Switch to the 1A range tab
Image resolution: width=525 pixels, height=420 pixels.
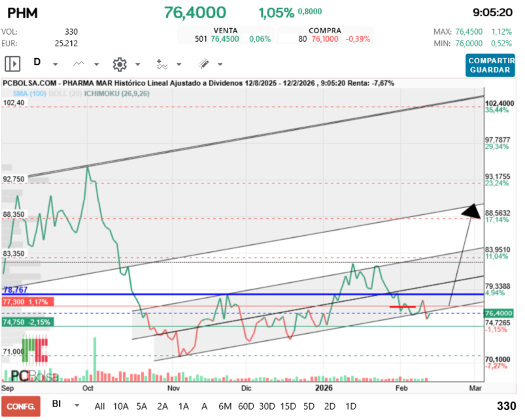[x=184, y=406]
